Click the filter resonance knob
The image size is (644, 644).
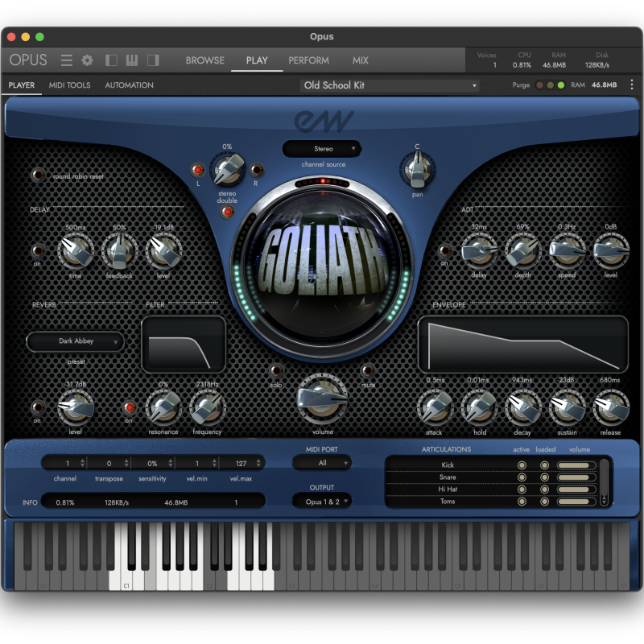pos(163,408)
